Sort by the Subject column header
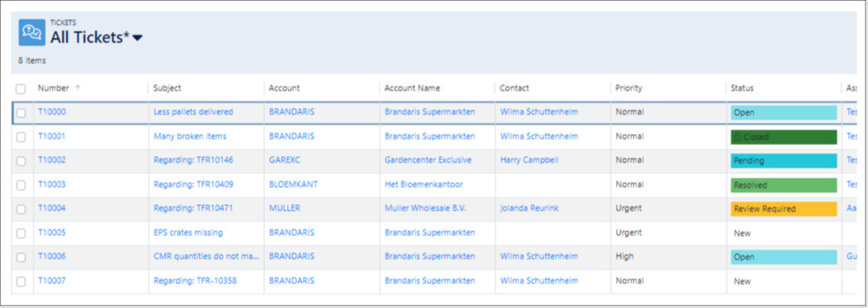The image size is (868, 308). (167, 88)
